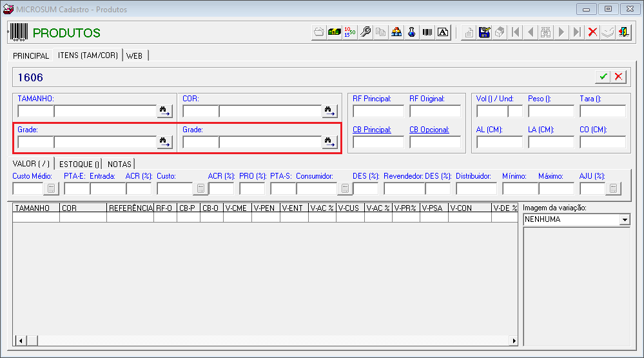Click the red X delete toolbar icon

[592, 32]
